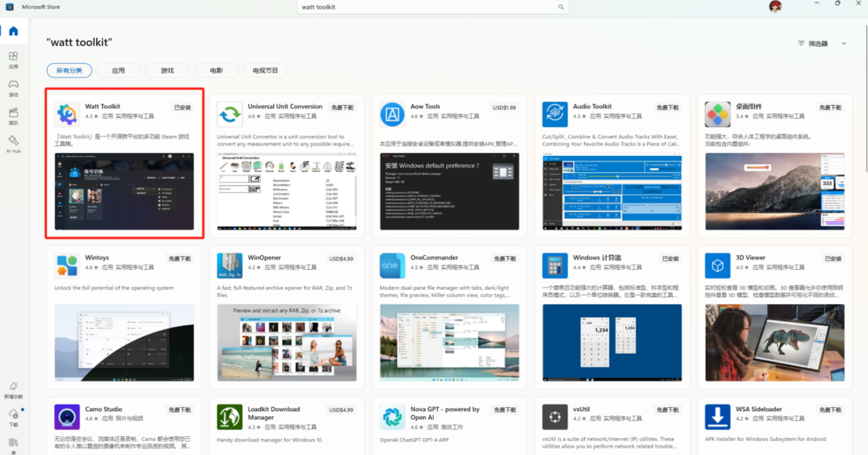The height and width of the screenshot is (455, 868).
Task: Open the Wintoys screenshot preview
Action: tap(124, 342)
